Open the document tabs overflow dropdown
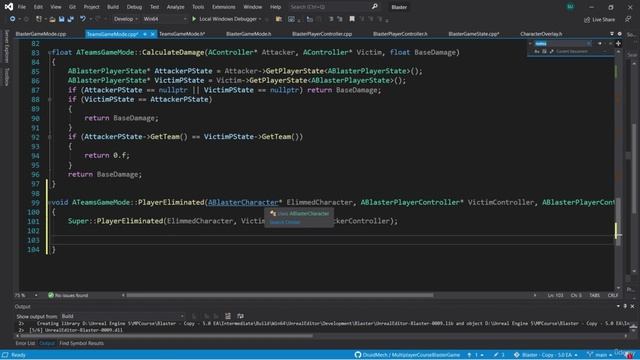The height and width of the screenshot is (360, 640). click(612, 34)
